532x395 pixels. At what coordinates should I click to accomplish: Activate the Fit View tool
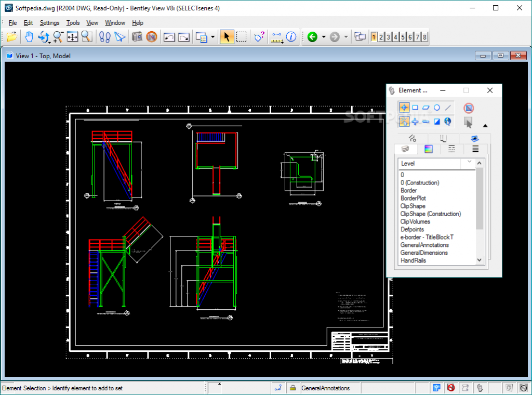click(x=71, y=37)
